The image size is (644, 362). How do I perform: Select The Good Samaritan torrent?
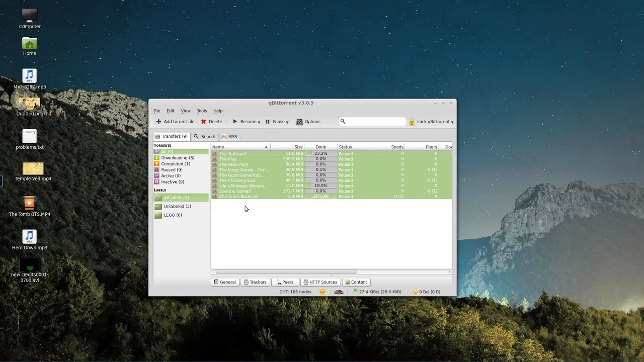pyautogui.click(x=331, y=175)
